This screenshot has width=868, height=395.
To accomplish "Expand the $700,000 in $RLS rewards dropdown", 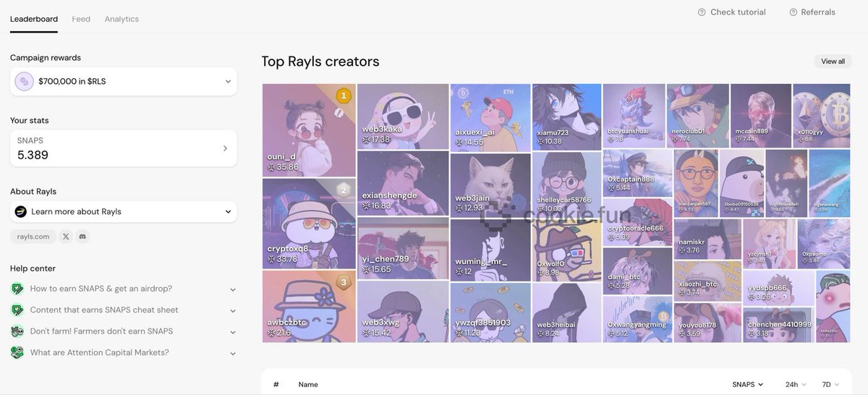I will 228,82.
